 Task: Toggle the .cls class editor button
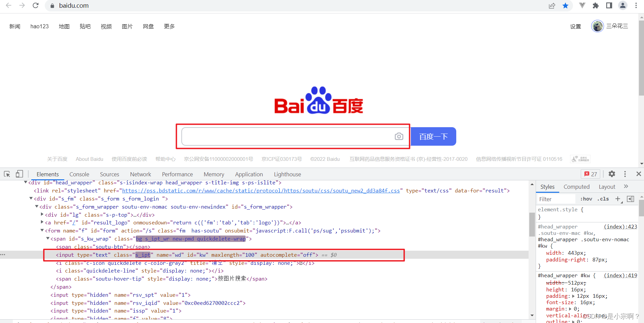[x=603, y=199]
